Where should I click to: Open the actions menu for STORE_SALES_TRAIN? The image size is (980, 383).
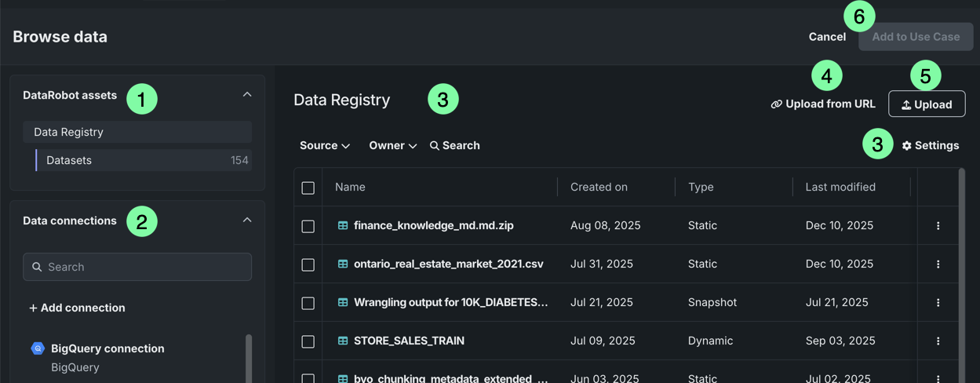pos(938,341)
